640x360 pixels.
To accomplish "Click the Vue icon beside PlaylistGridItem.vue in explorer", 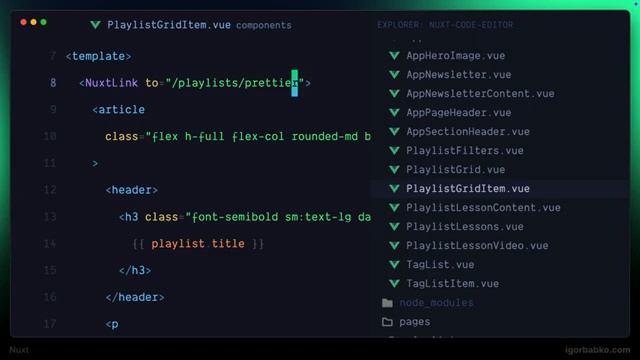I will 394,189.
